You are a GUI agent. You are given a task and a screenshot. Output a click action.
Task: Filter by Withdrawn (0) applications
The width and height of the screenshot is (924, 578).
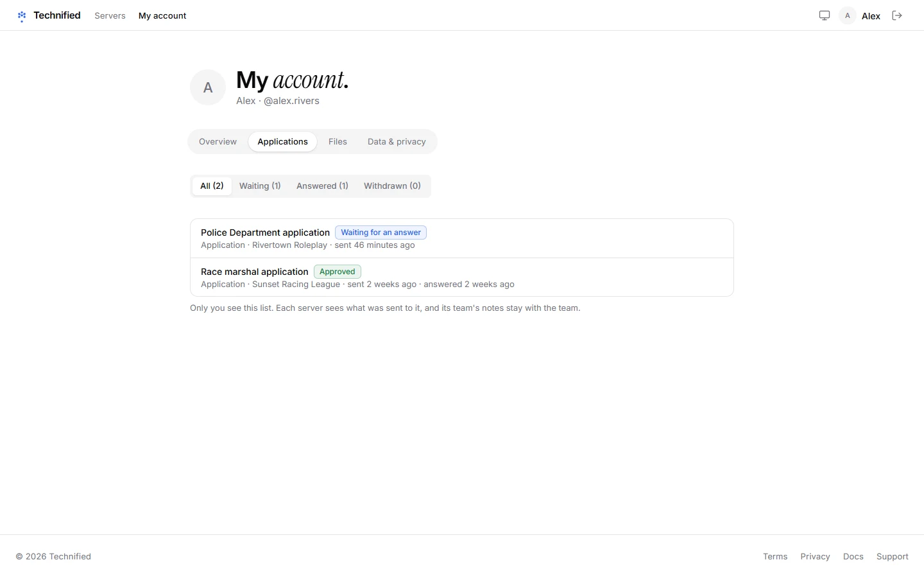[392, 186]
